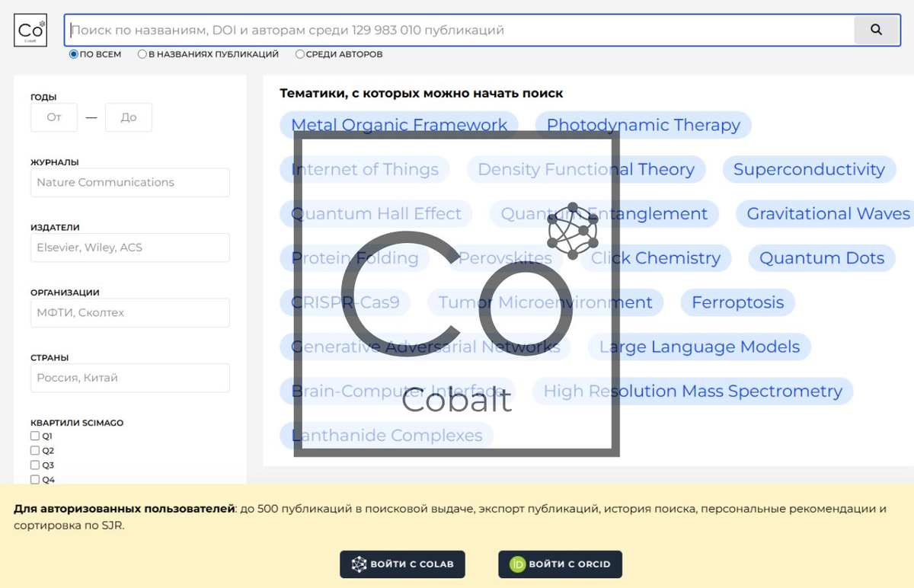Tick the Q1 Scimago quartile checkbox

coord(35,436)
